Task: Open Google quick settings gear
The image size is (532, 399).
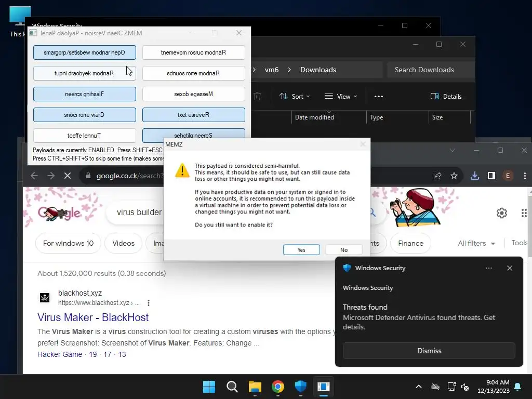Action: pyautogui.click(x=501, y=212)
